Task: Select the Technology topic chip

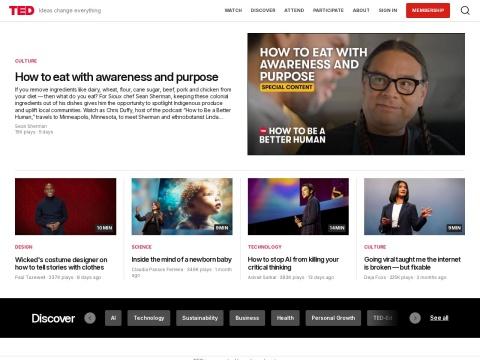Action: tap(149, 318)
